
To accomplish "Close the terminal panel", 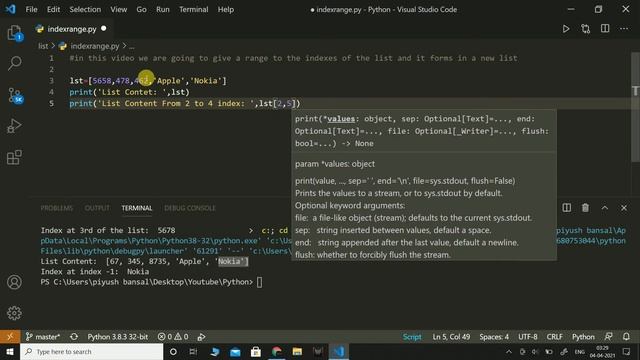I will 624,208.
